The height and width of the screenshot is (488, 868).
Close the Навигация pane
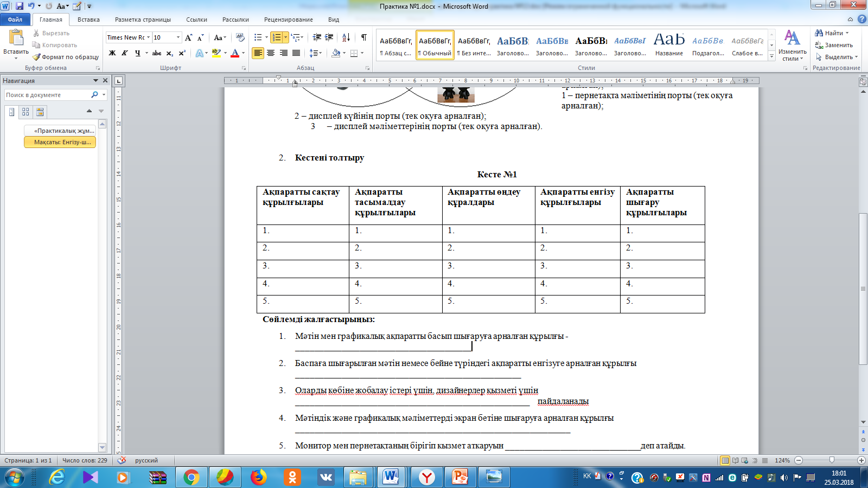(x=105, y=80)
